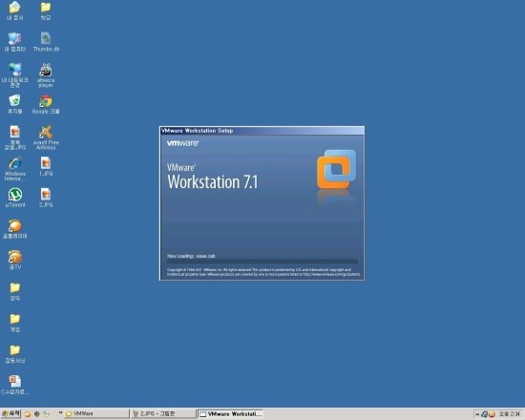Screen dimensions: 525x420
Task: Switch to the 2.JPG Paint taskbar button
Action: click(162, 414)
